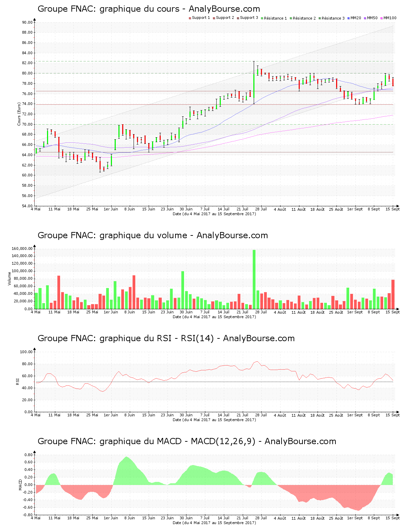
Task: Click the MM50 legend entry
Action: [370, 18]
